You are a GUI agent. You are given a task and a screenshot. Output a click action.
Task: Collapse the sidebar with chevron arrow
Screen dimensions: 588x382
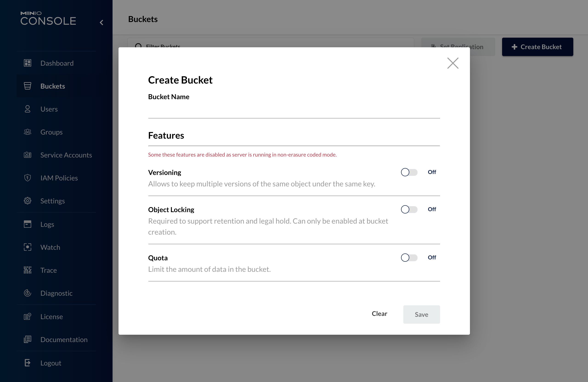tap(101, 22)
